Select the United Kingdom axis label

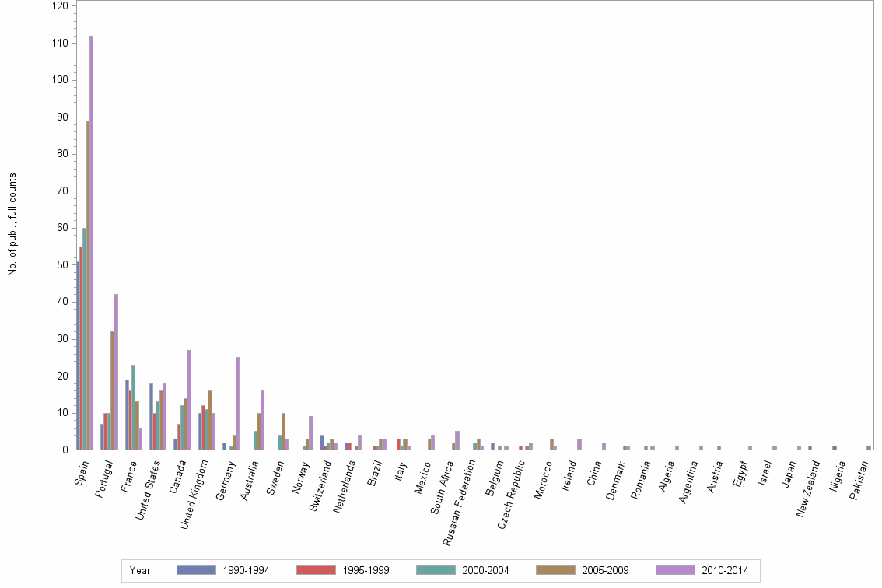(x=194, y=490)
